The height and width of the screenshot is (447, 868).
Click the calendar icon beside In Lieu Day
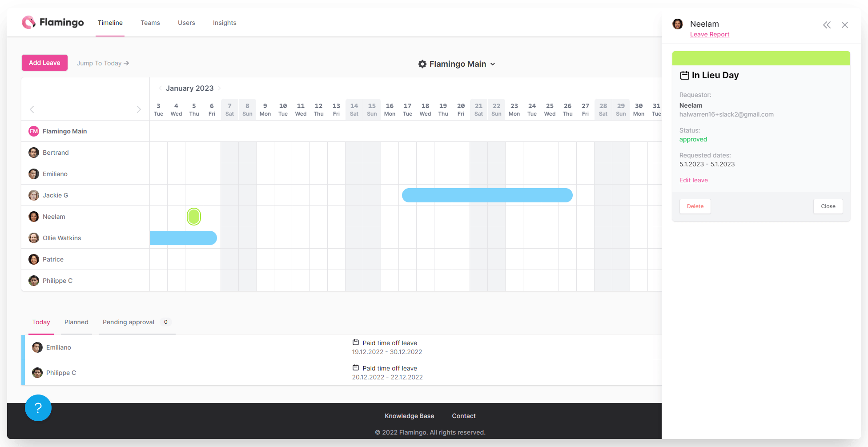pos(685,75)
